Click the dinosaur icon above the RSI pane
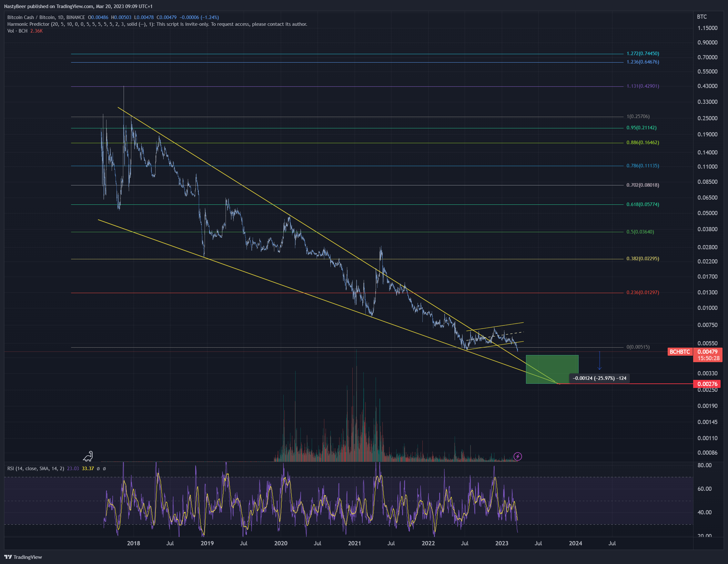Viewport: 728px width, 564px height. [x=88, y=456]
